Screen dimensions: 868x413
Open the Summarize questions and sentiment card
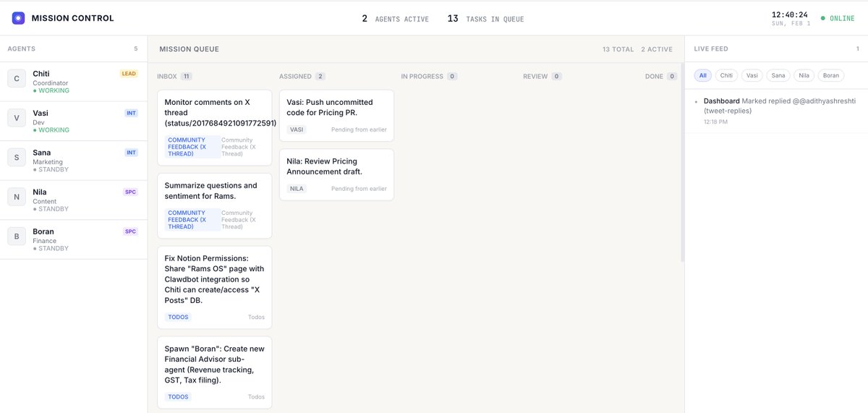[x=214, y=205]
